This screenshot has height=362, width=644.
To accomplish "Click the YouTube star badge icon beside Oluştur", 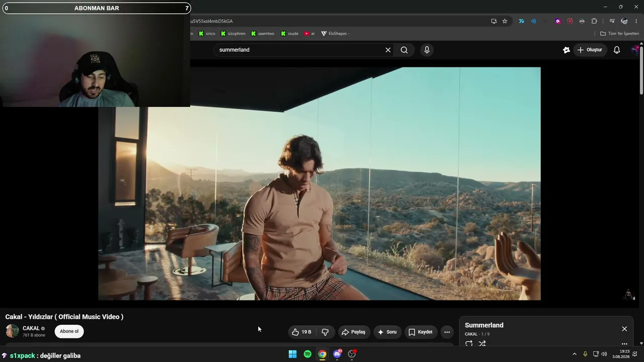I will point(566,50).
